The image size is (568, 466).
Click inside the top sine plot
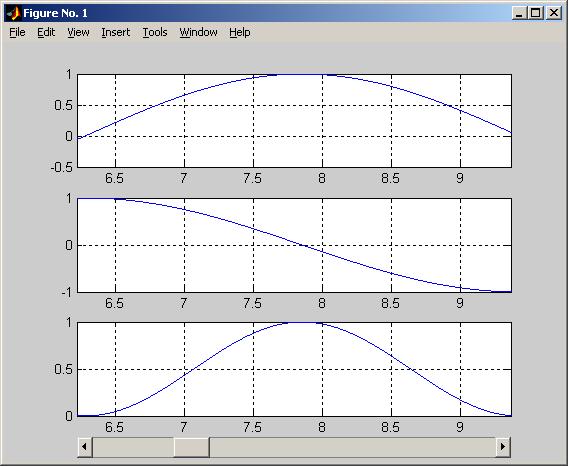pos(295,121)
